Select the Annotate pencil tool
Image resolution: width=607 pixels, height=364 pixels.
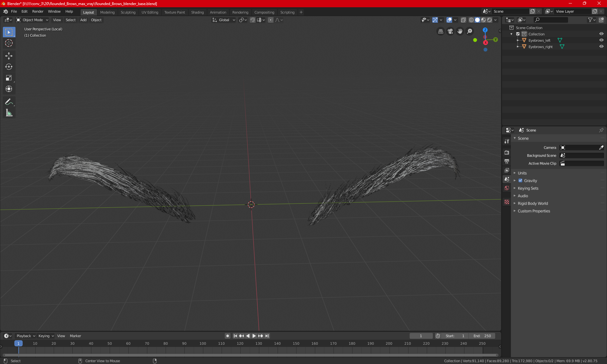(9, 102)
